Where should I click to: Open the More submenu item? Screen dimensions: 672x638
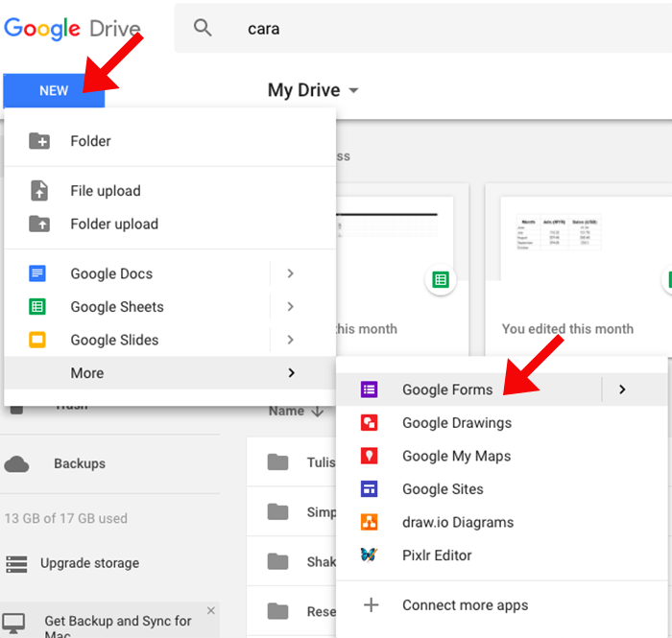(170, 373)
